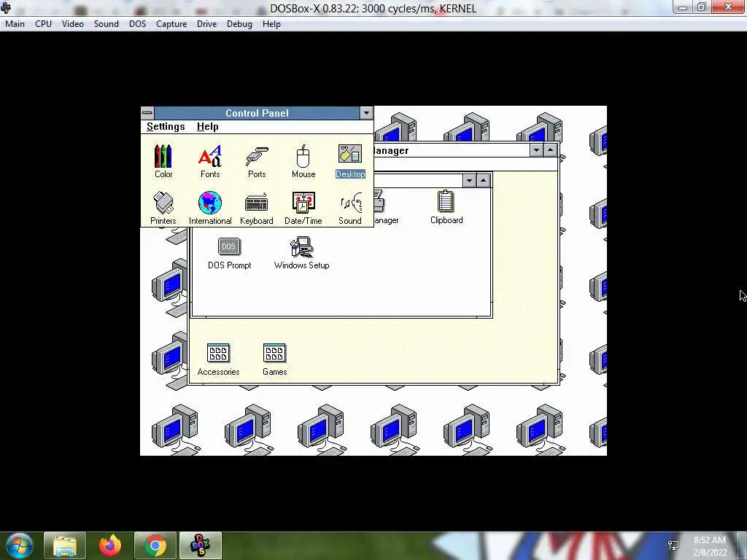Open DOSBox-X Capture menu
Viewport: 747px width, 560px height.
tap(171, 24)
